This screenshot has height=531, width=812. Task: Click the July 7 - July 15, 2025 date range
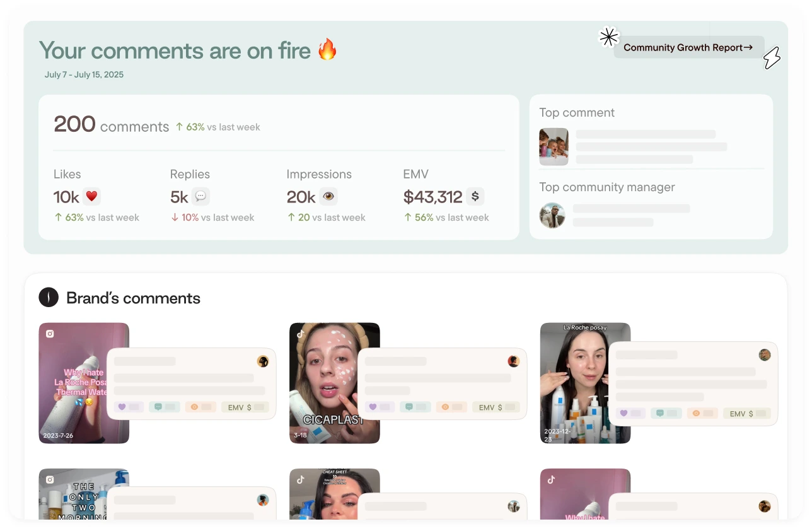tap(84, 74)
